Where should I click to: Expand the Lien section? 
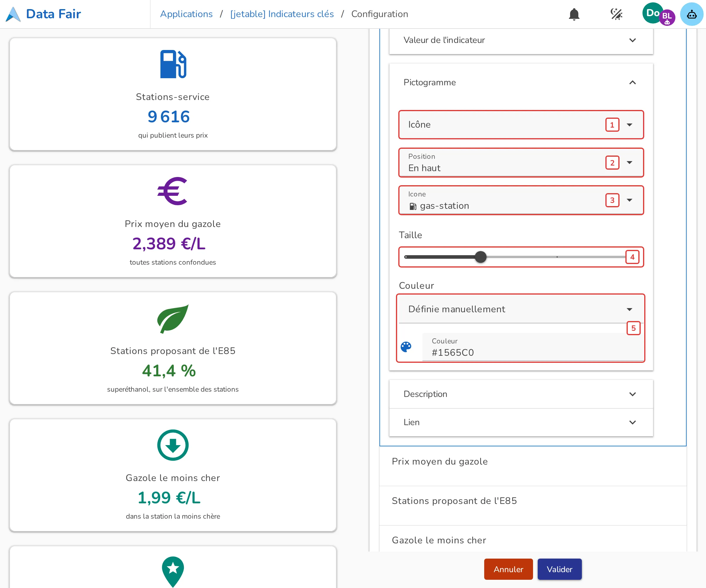click(521, 422)
